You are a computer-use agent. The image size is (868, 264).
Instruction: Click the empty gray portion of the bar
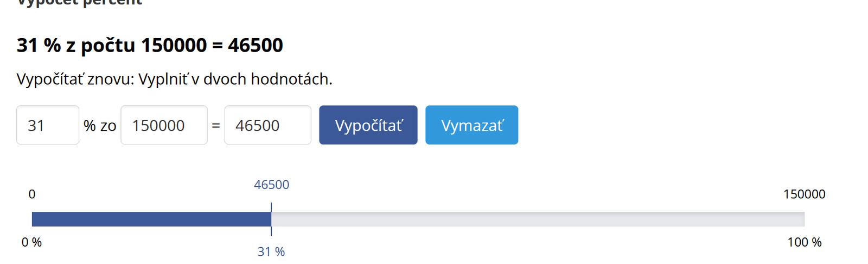point(537,219)
